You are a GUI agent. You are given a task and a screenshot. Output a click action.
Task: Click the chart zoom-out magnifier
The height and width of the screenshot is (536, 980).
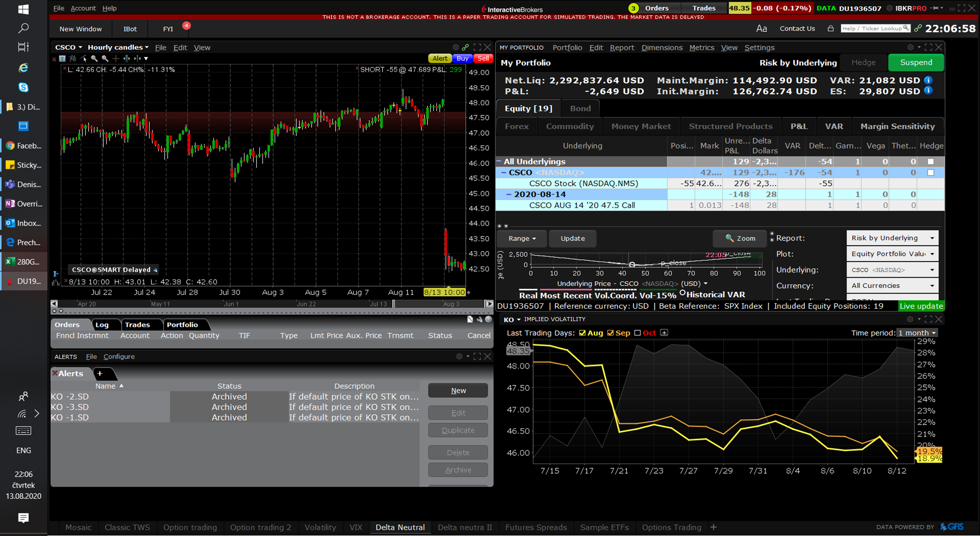[105, 59]
